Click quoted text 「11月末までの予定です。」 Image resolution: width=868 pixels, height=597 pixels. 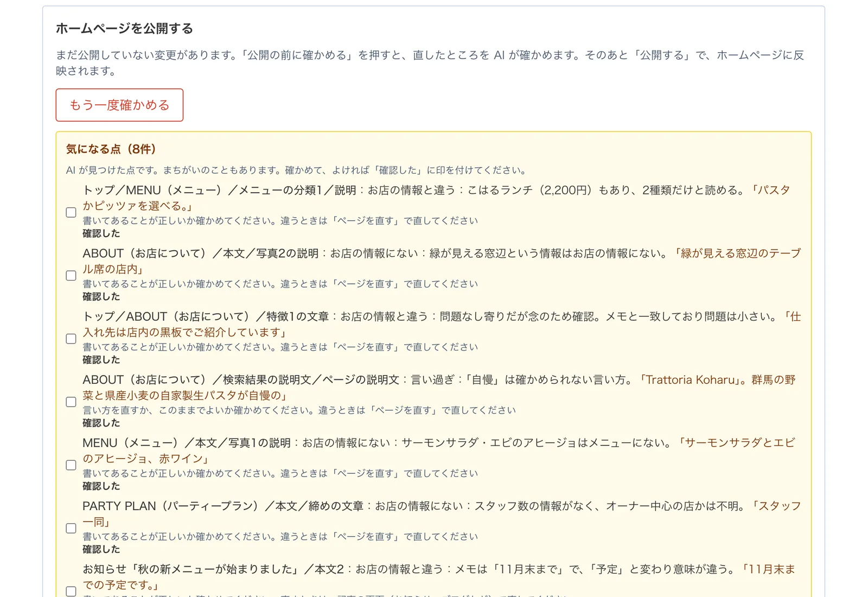[x=439, y=577]
